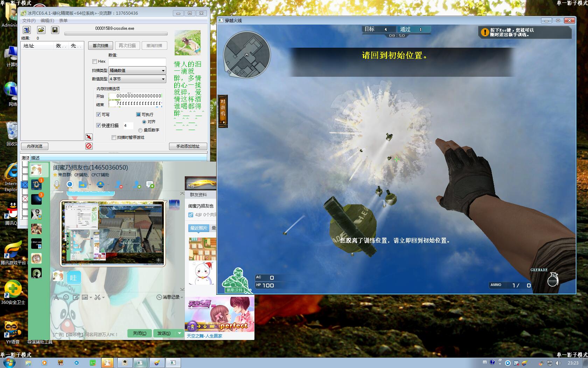Open the walkie-talkie panel in the game
The image size is (588, 368).
click(x=223, y=111)
